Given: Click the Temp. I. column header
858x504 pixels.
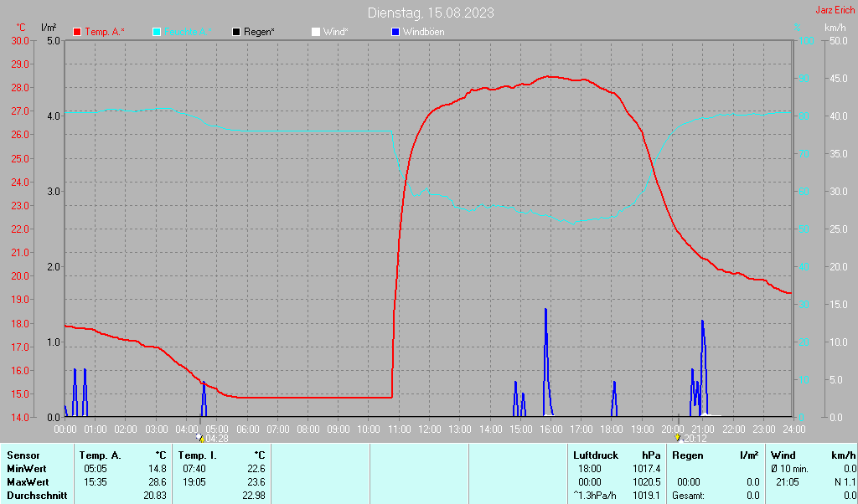Looking at the screenshot, I should pos(197,455).
